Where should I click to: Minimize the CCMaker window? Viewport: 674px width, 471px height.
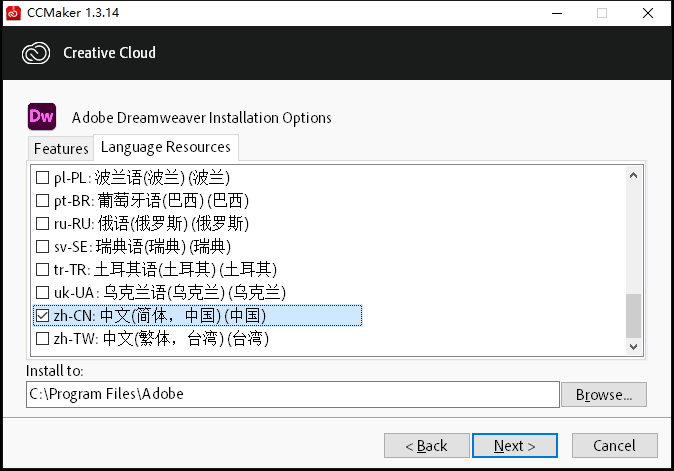[557, 13]
